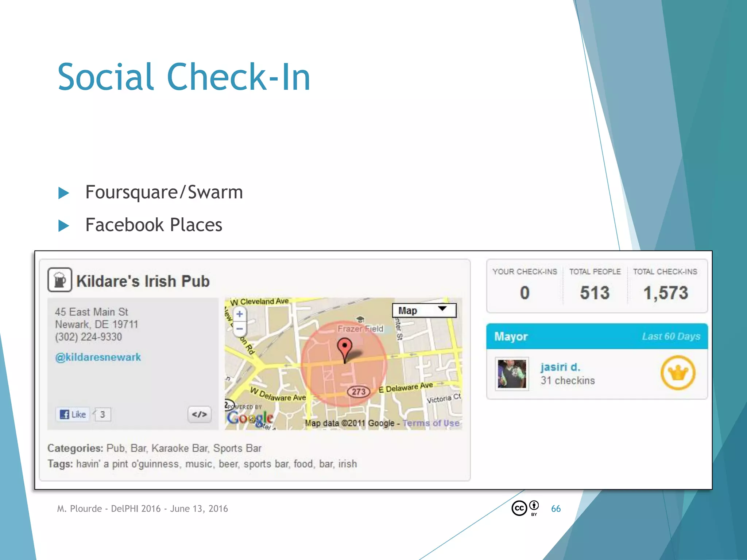Click the E Delaware Ave map label
The width and height of the screenshot is (747, 560).
pos(406,388)
